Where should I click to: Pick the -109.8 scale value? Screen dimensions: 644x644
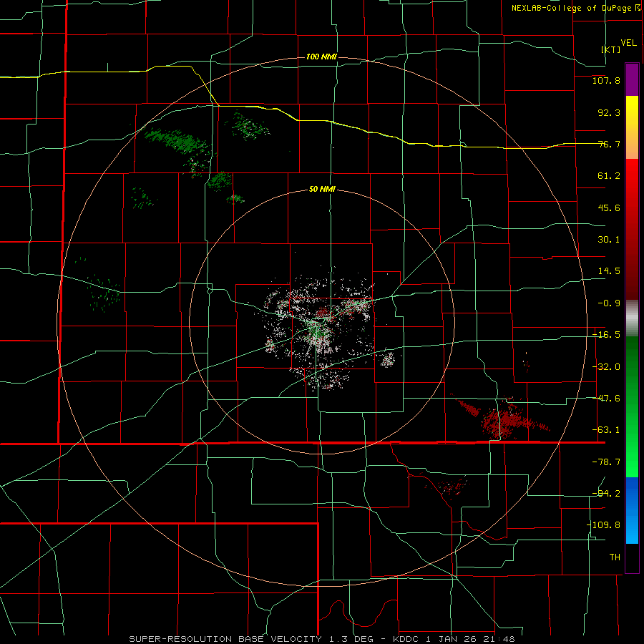pyautogui.click(x=603, y=525)
